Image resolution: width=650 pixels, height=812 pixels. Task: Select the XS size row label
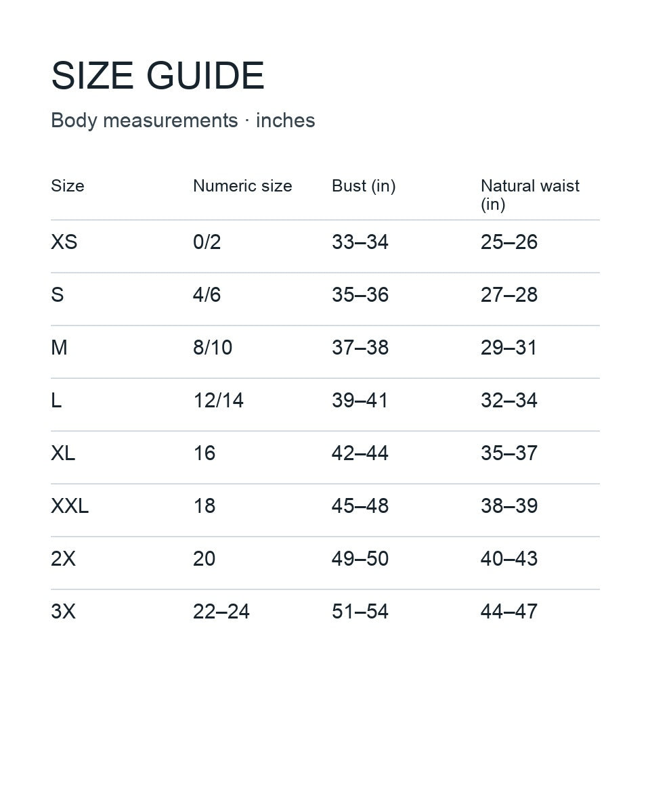pyautogui.click(x=64, y=242)
